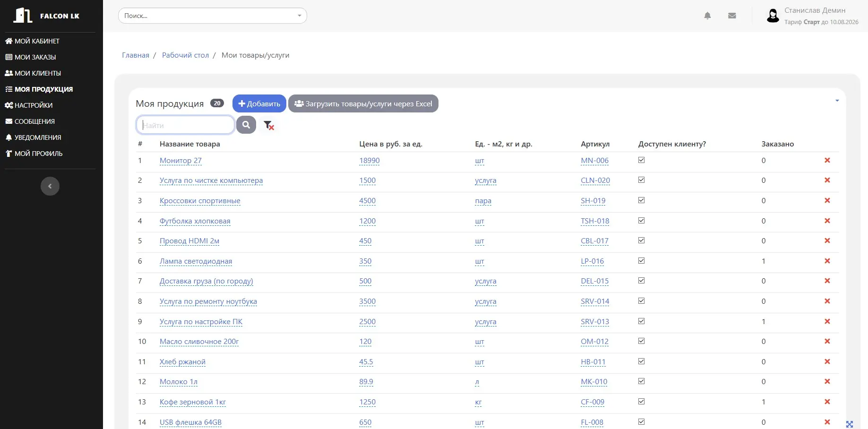Focus the Найти search input field
The width and height of the screenshot is (868, 429).
pyautogui.click(x=185, y=125)
